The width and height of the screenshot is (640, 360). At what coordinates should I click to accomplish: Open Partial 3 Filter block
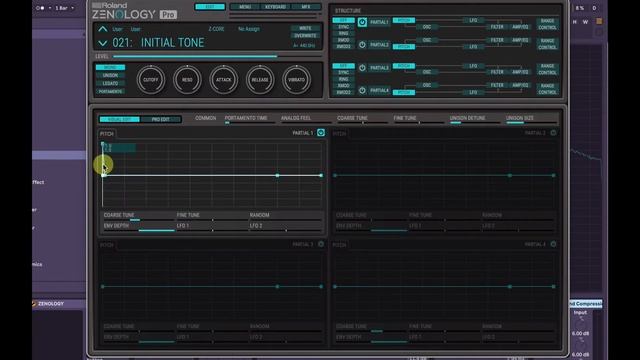coord(497,72)
